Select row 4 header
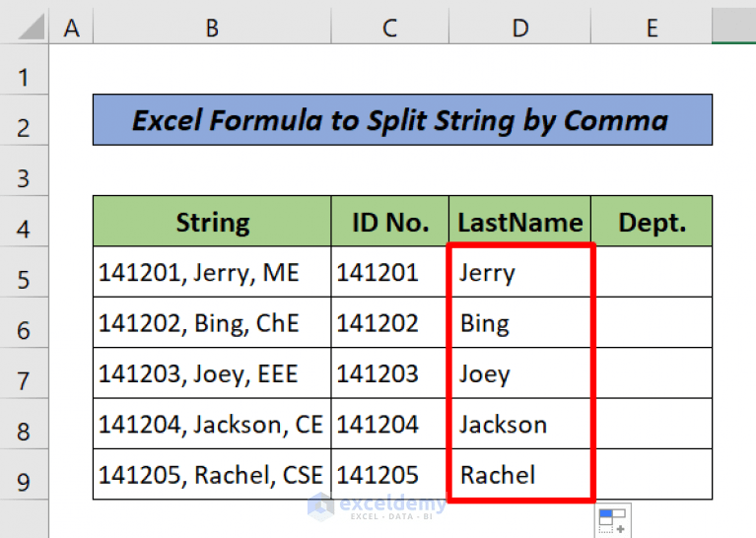Viewport: 756px width, 538px height. click(24, 222)
